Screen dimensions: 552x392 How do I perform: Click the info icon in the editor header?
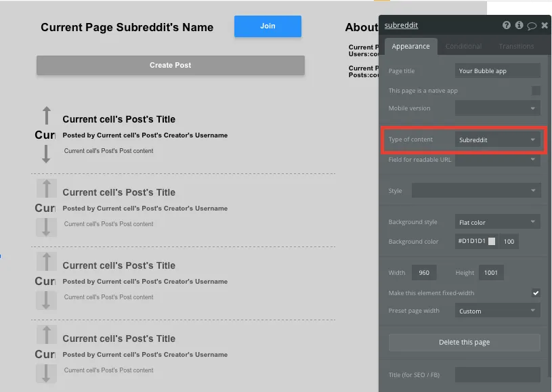519,26
